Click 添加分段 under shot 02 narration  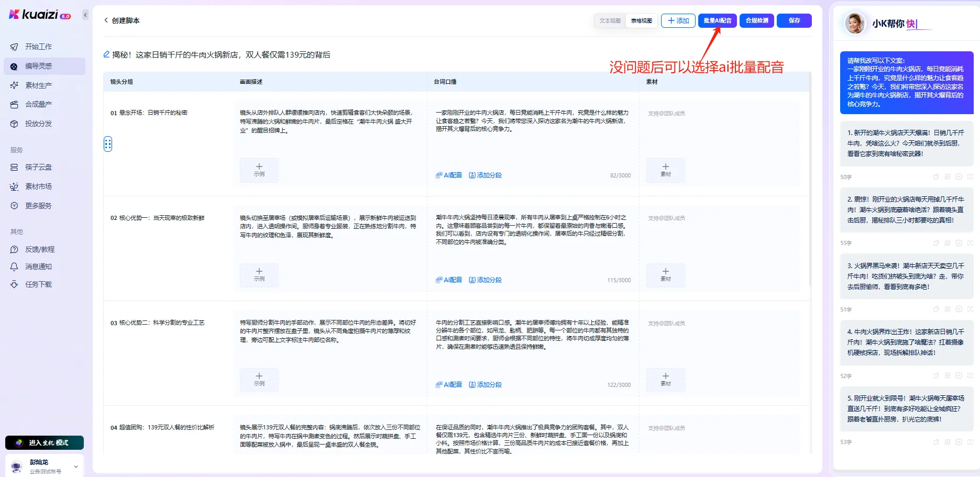tap(486, 280)
